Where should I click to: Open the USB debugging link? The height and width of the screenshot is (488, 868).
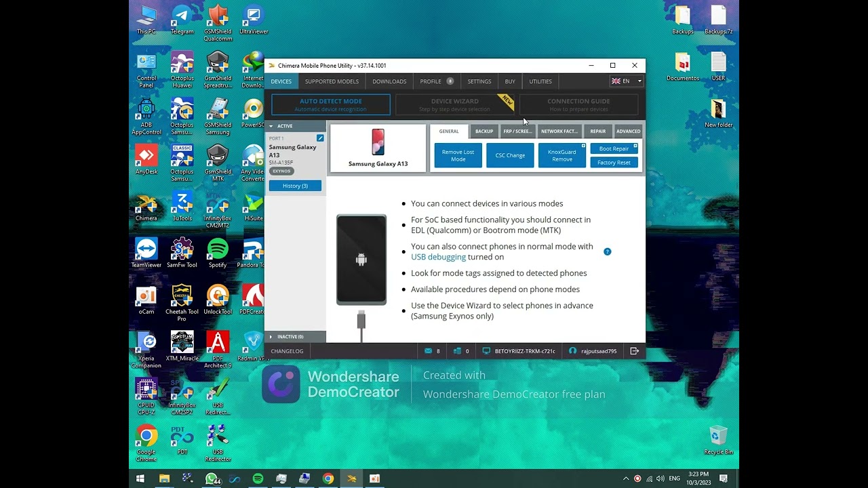pos(438,257)
